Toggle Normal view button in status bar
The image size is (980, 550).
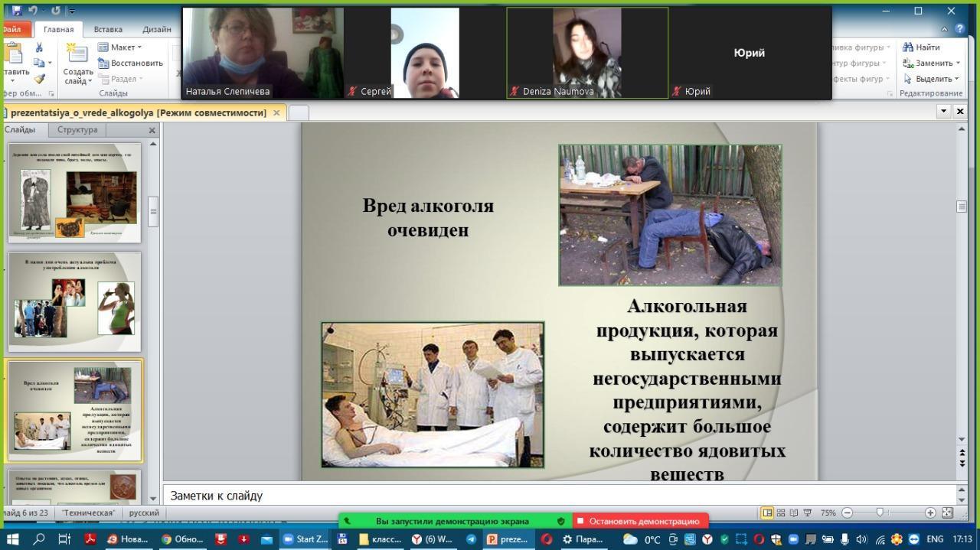767,513
